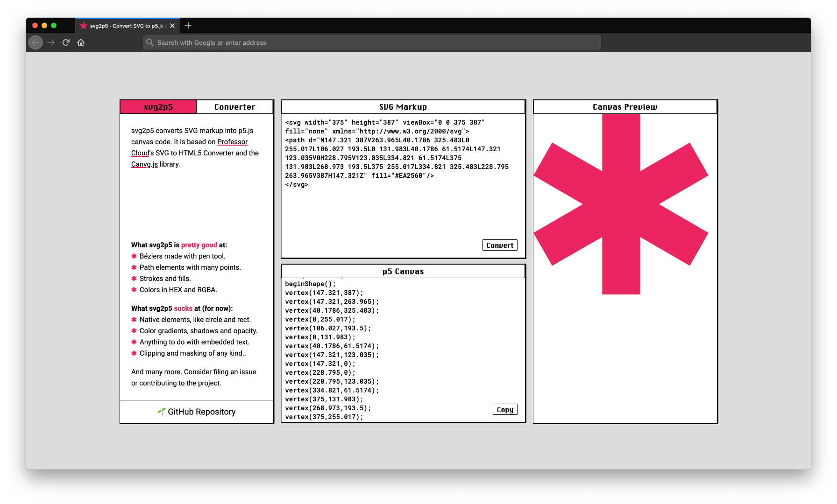
Task: Click the beginShape(); code line
Action: pos(310,284)
